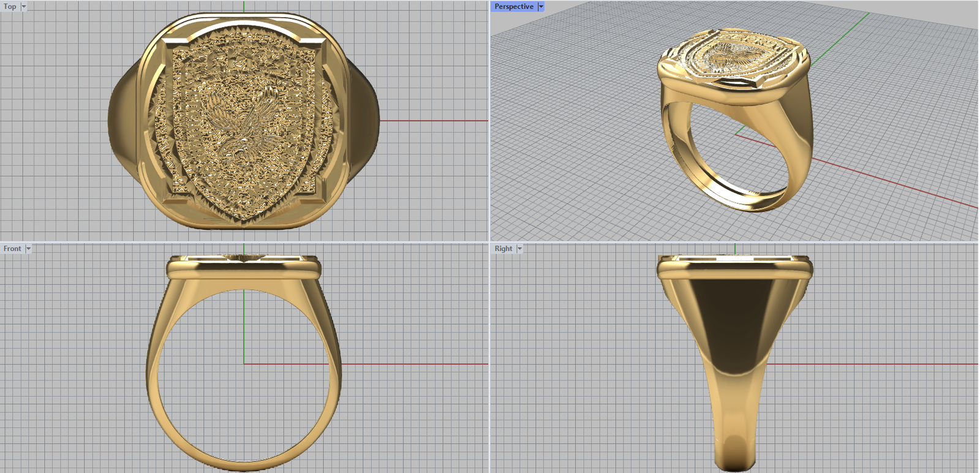Click the ring band bottom in Front view
Image resolution: width=980 pixels, height=473 pixels.
(243, 466)
